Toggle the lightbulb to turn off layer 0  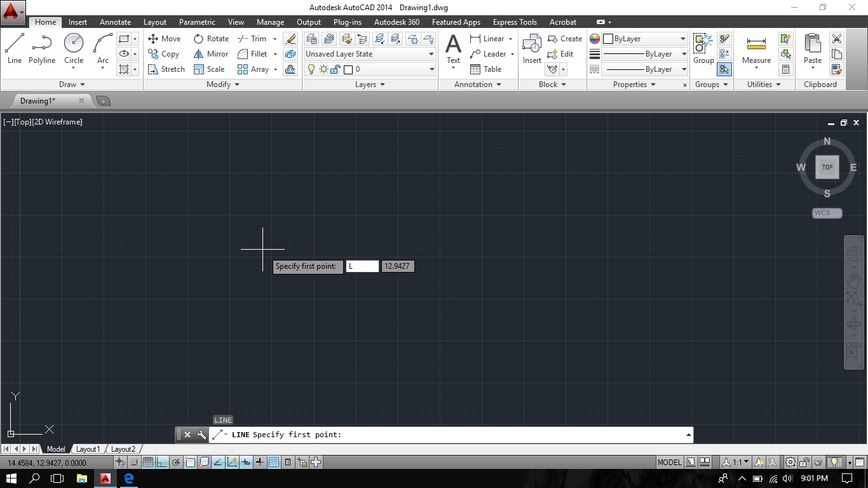[311, 69]
